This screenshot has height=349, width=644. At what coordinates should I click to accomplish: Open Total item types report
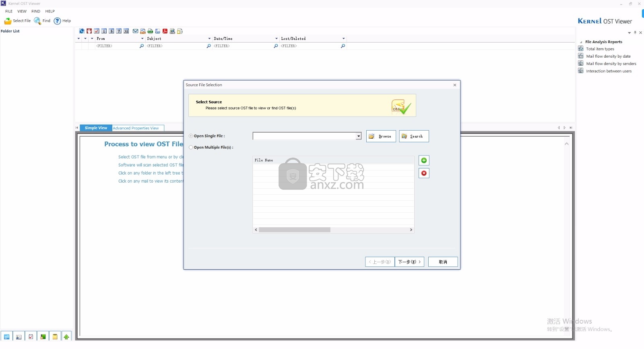(600, 49)
